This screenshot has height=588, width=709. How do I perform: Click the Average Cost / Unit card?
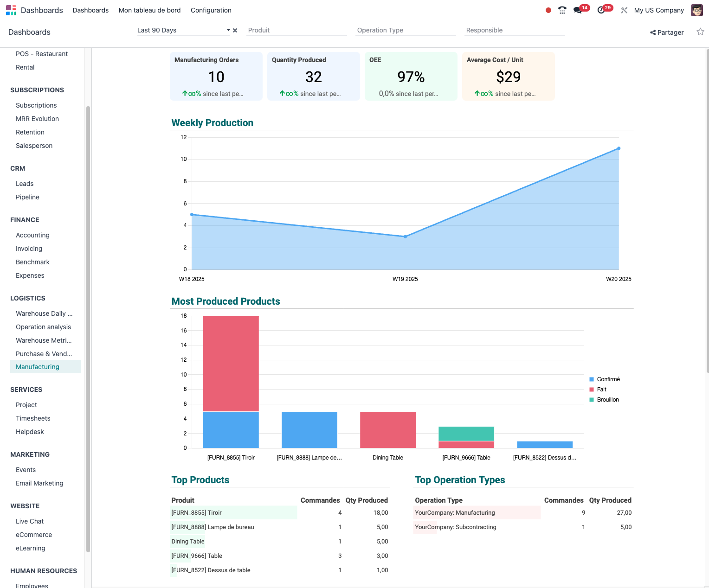pos(509,76)
